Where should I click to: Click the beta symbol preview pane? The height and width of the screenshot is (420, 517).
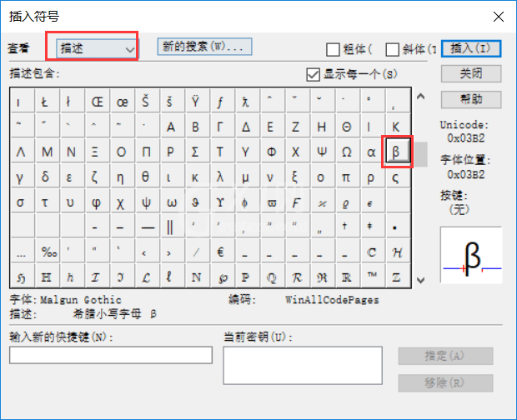[471, 255]
